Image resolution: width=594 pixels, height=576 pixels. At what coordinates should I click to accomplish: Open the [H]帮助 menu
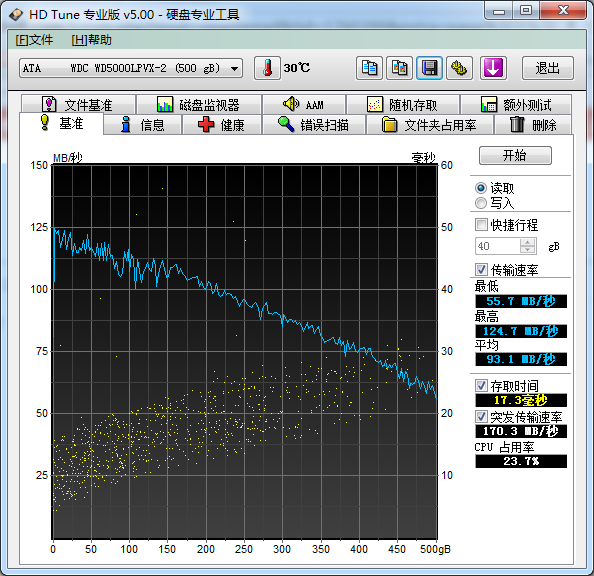pyautogui.click(x=91, y=40)
